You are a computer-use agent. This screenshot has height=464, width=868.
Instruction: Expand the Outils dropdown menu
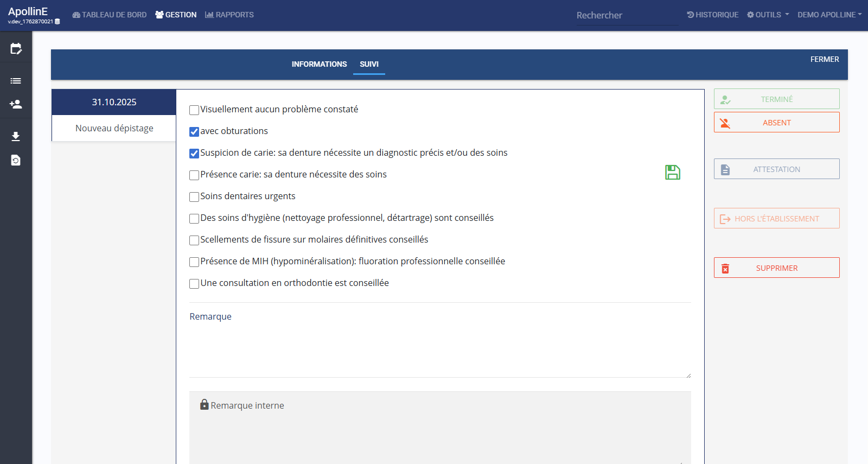point(768,15)
